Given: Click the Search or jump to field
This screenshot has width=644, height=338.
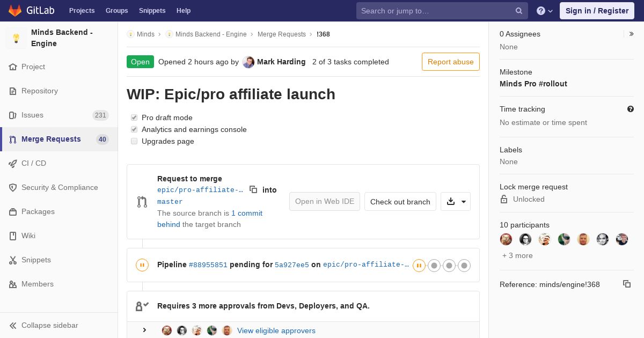Looking at the screenshot, I should [x=435, y=11].
